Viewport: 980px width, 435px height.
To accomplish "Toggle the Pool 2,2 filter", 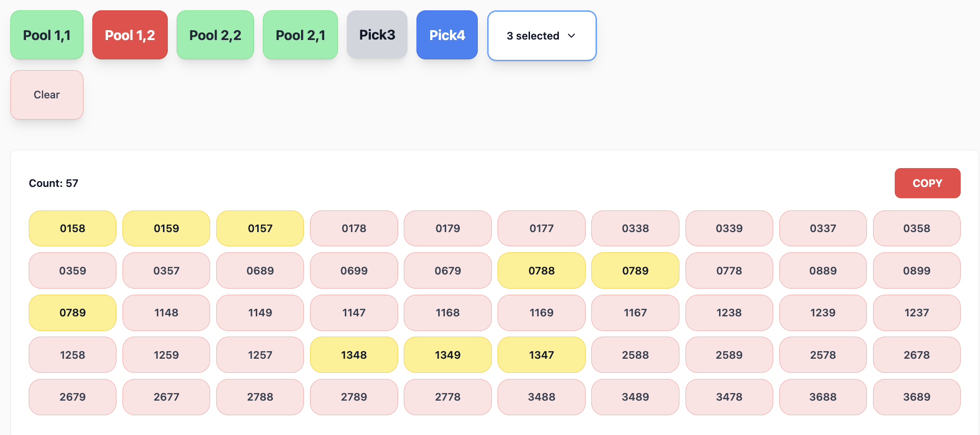I will point(215,35).
